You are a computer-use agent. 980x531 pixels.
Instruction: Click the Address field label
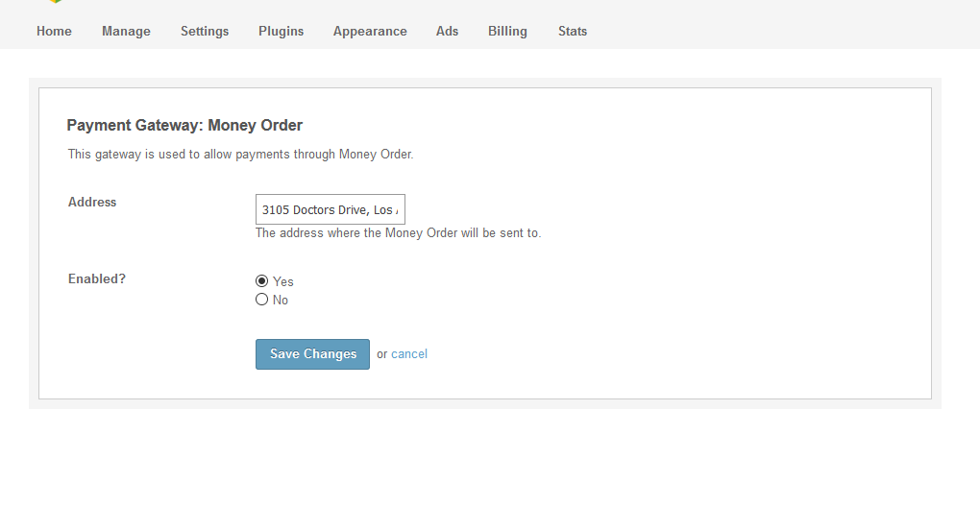point(92,202)
